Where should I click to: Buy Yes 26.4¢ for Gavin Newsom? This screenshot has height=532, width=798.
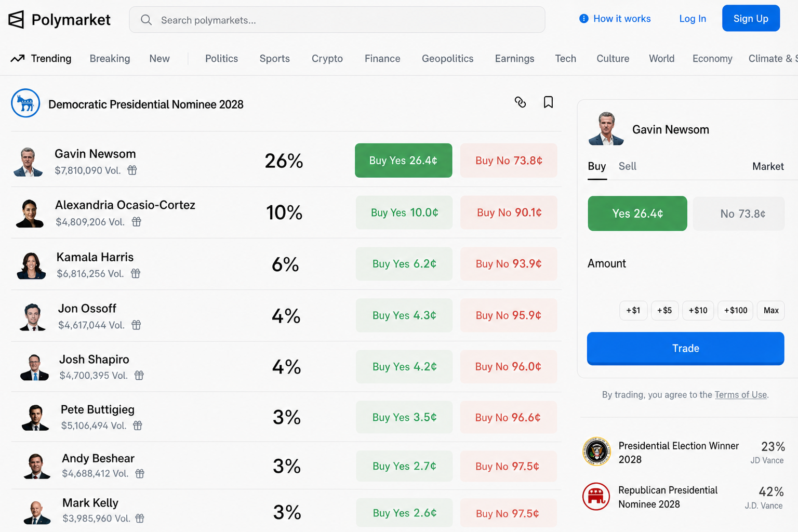click(404, 161)
